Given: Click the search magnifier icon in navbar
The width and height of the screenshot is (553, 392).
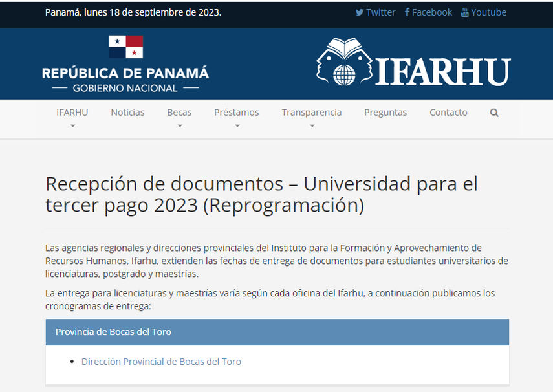Looking at the screenshot, I should coord(494,113).
